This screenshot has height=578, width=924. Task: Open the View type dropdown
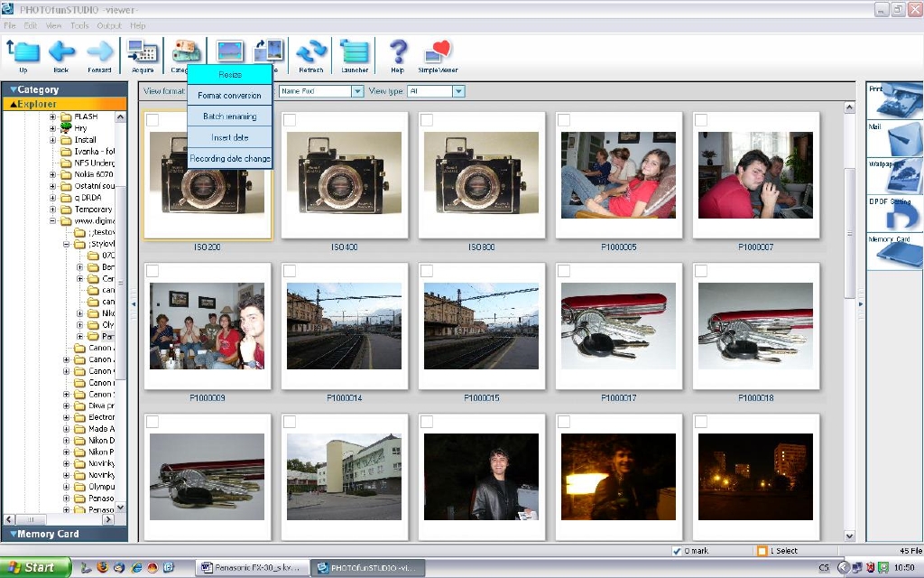[x=458, y=91]
